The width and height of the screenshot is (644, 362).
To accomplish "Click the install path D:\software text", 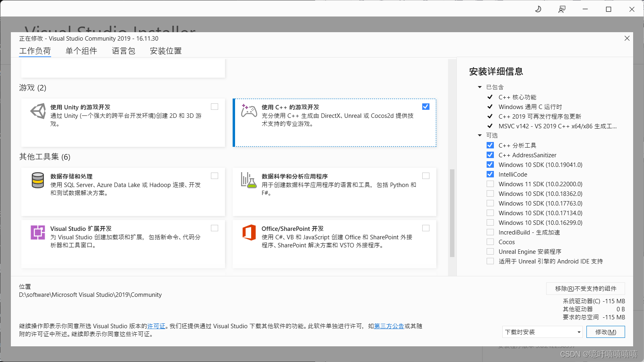I will pyautogui.click(x=91, y=295).
